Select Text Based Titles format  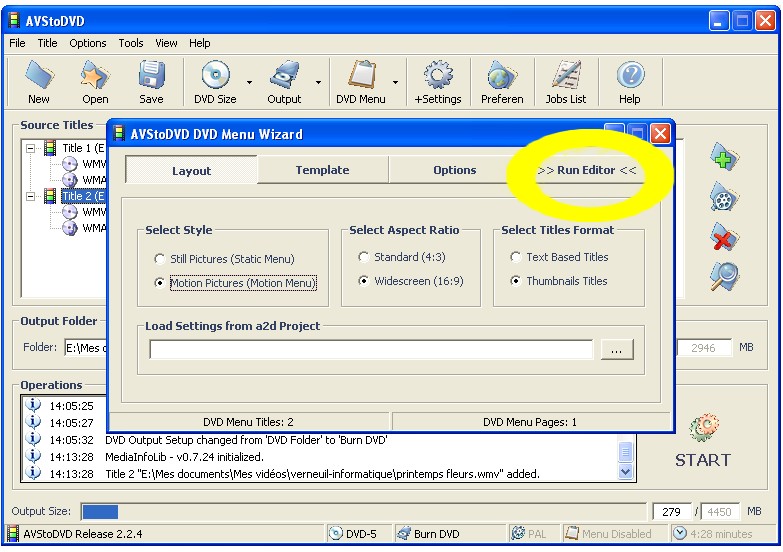pyautogui.click(x=516, y=257)
